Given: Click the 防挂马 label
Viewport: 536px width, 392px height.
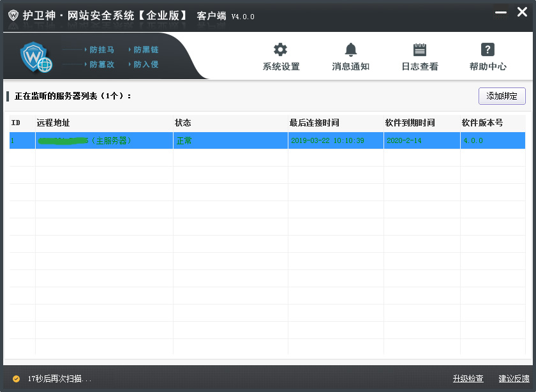Looking at the screenshot, I should [x=102, y=50].
